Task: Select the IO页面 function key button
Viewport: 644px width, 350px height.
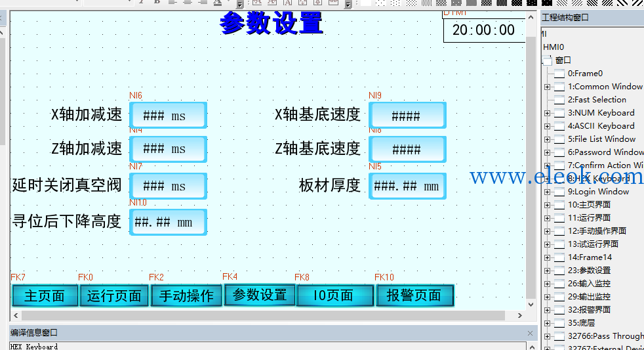Action: click(334, 295)
